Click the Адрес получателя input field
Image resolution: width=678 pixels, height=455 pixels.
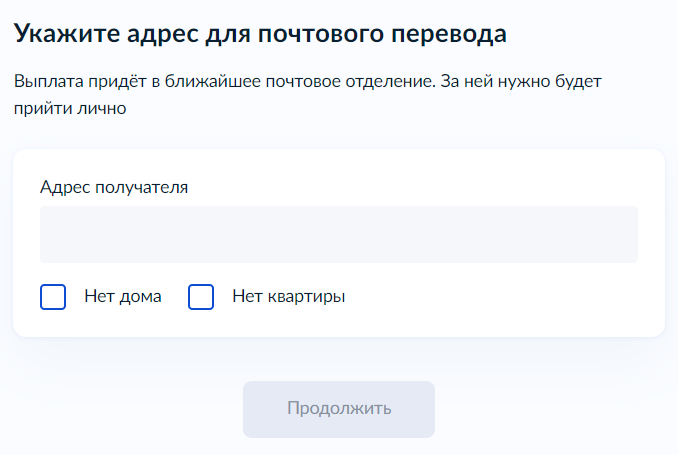click(339, 234)
